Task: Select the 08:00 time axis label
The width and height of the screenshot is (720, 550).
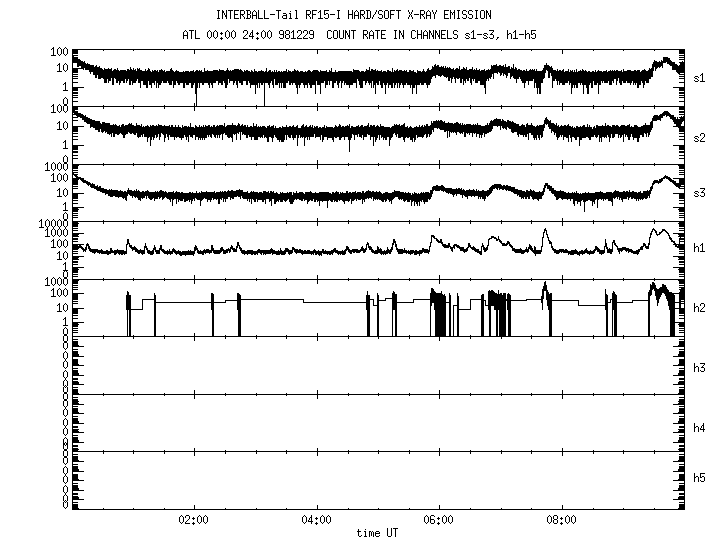Action: coord(562,521)
